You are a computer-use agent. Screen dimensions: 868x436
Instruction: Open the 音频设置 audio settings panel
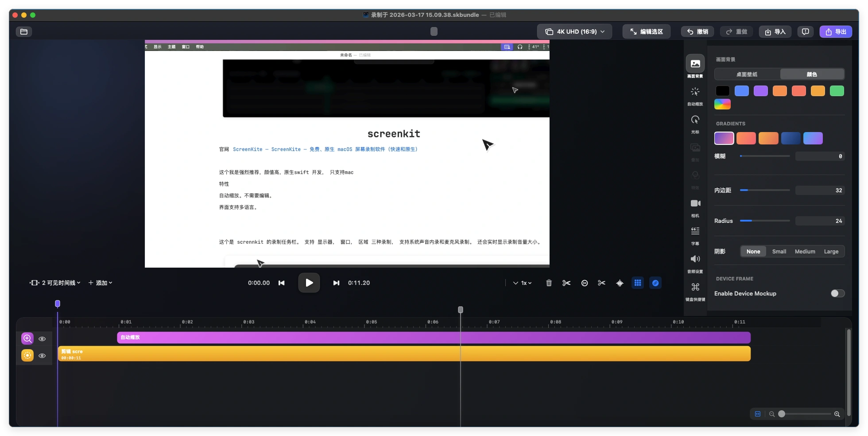[x=695, y=263]
